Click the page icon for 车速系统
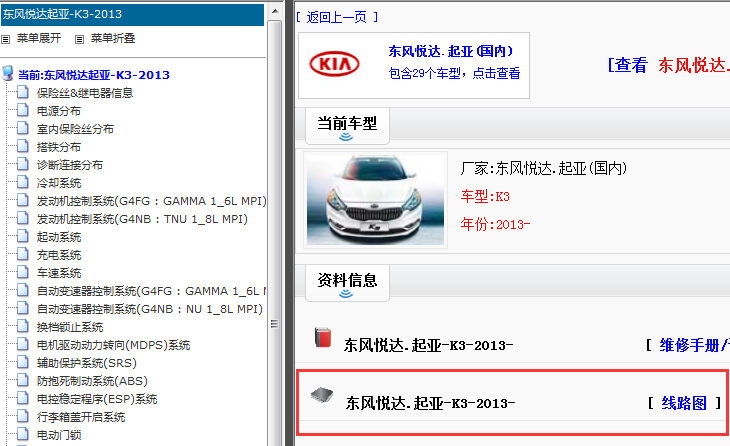The height and width of the screenshot is (446, 730). click(x=23, y=272)
